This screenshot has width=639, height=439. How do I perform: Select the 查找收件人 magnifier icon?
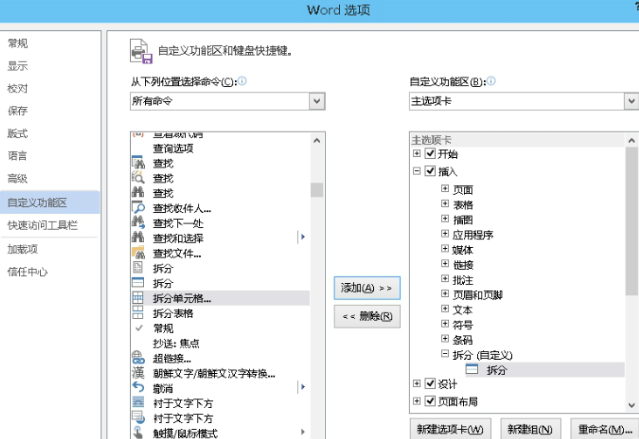point(139,207)
